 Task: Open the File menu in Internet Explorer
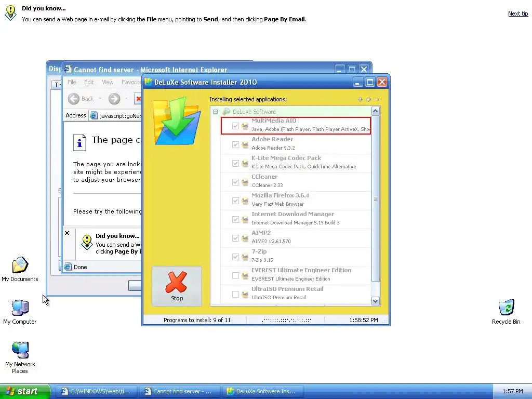point(72,82)
